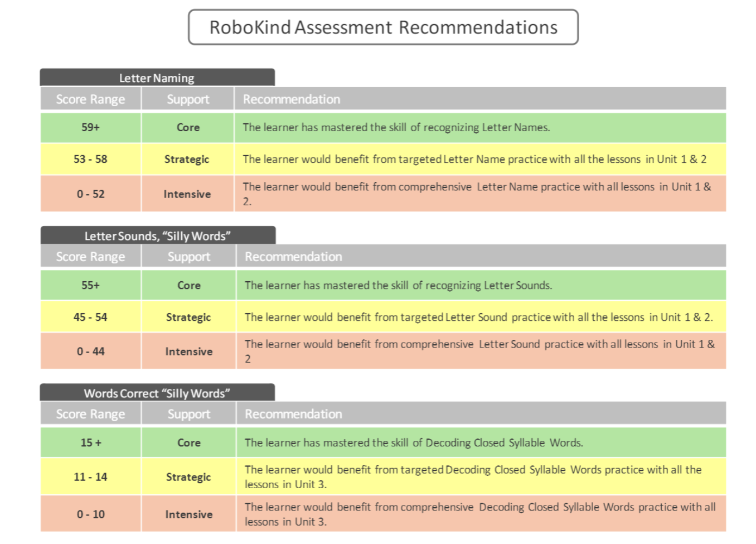Viewport: 756px width, 544px height.
Task: Click the Intensive cell in Words Correct table
Action: click(189, 514)
